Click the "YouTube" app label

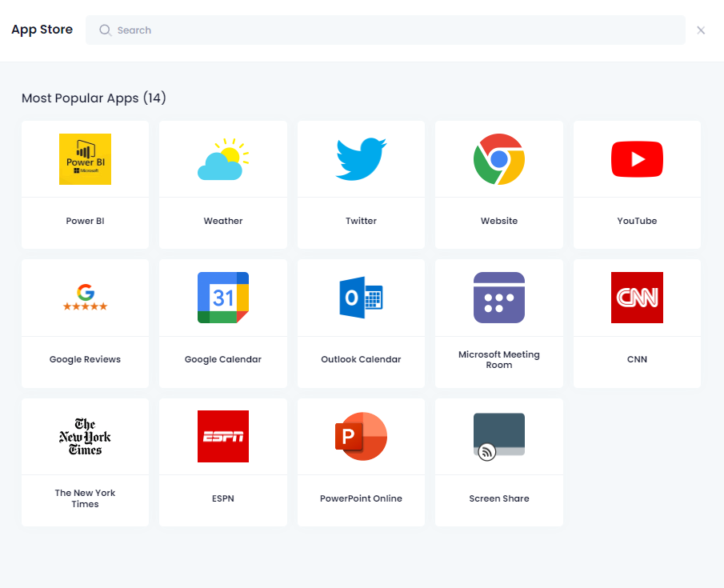[x=637, y=221]
